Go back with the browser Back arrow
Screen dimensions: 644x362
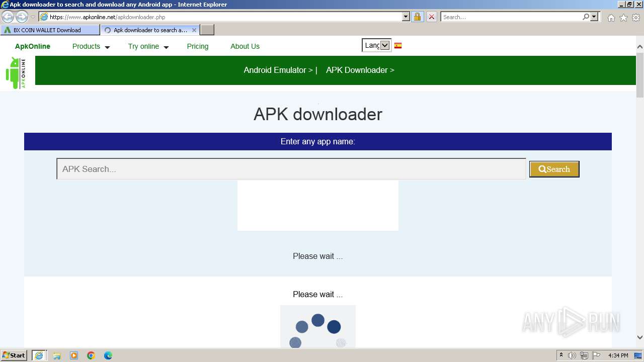[8, 17]
